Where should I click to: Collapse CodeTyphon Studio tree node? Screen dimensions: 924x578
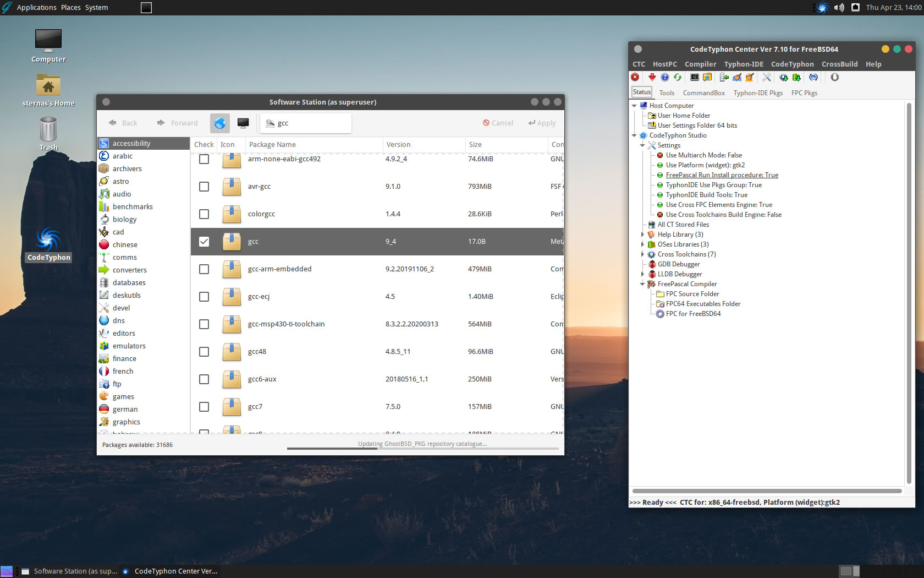(634, 135)
